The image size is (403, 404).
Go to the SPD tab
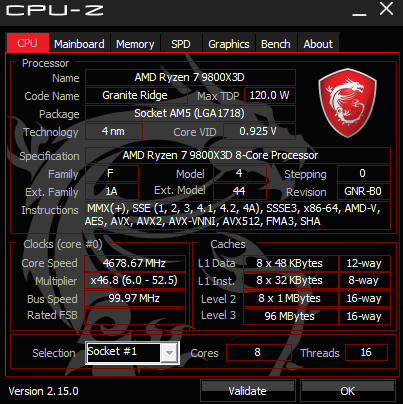181,44
